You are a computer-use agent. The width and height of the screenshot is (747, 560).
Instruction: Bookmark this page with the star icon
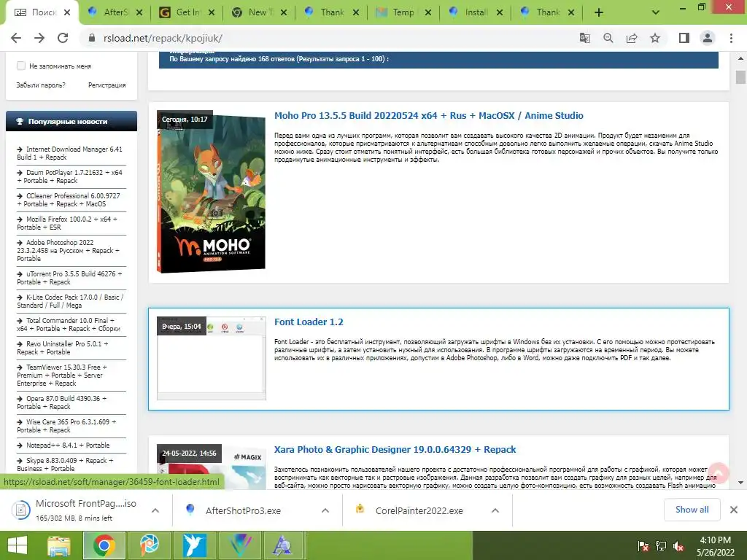[655, 38]
